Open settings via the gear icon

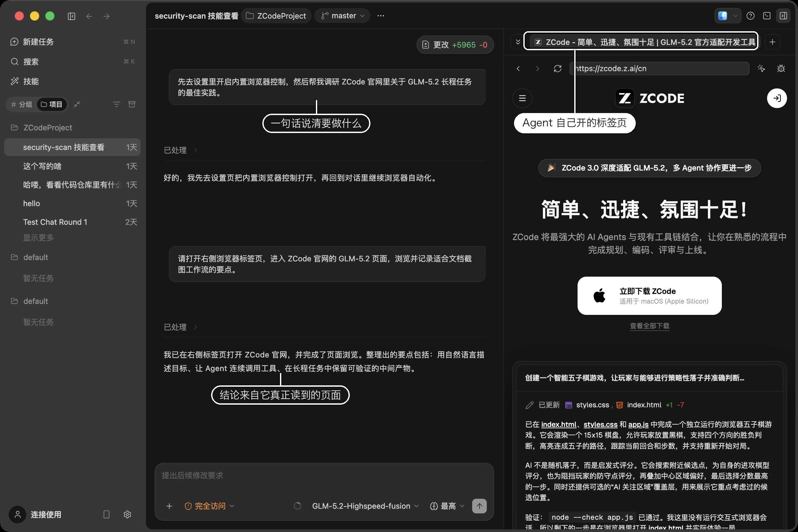click(127, 514)
